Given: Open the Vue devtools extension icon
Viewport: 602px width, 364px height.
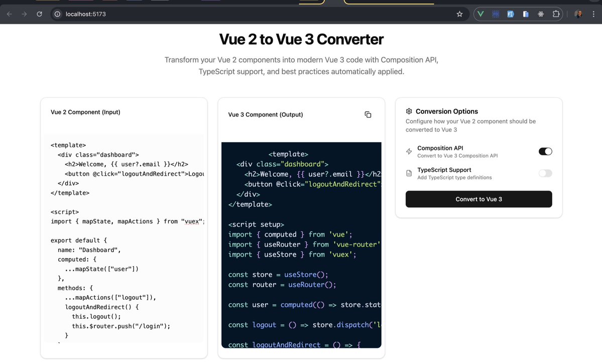Looking at the screenshot, I should pyautogui.click(x=480, y=14).
